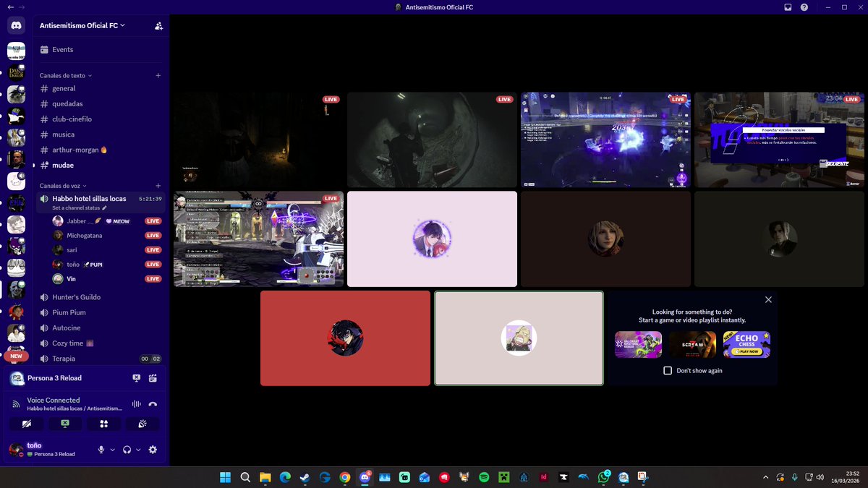The width and height of the screenshot is (868, 488).
Task: Show hidden system tray icons arrow
Action: tap(765, 477)
